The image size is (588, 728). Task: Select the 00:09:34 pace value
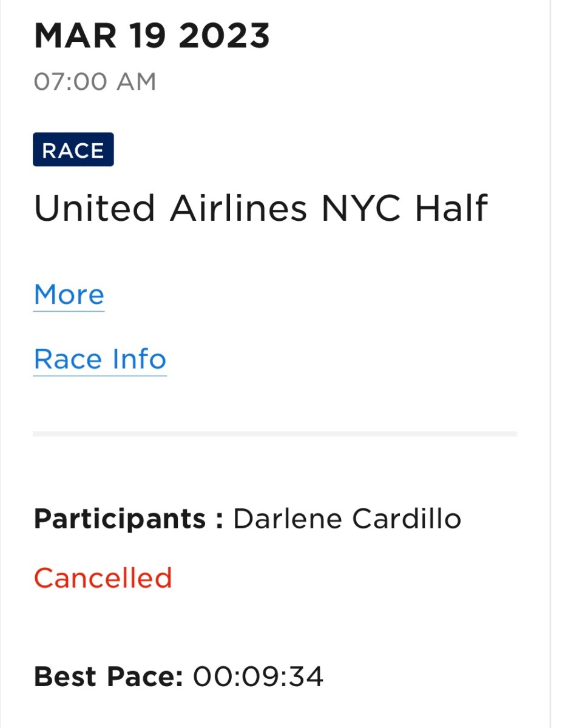[x=258, y=676]
